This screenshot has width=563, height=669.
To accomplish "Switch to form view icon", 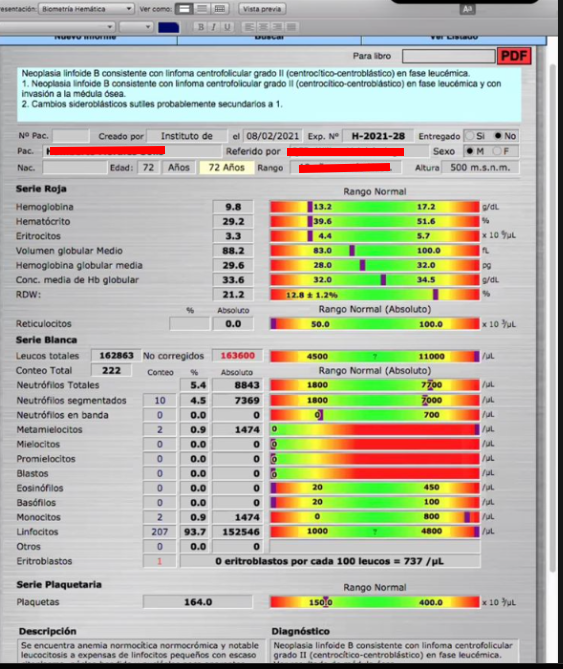I will click(x=184, y=9).
